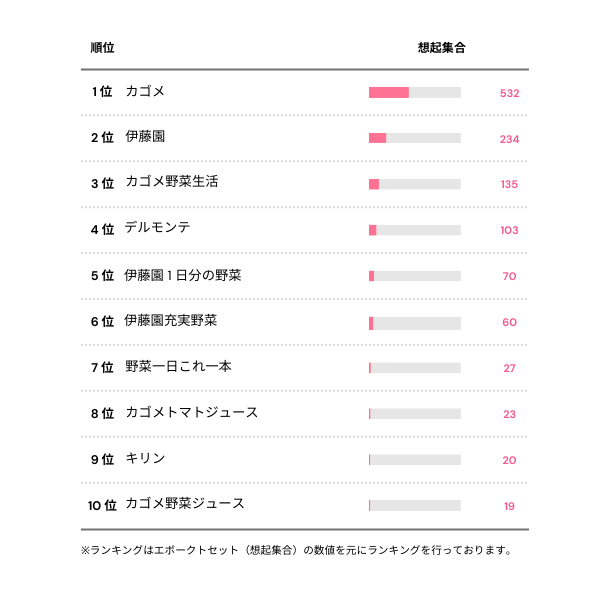Select the 伊藤園 brand name
600x600 pixels.
(145, 138)
